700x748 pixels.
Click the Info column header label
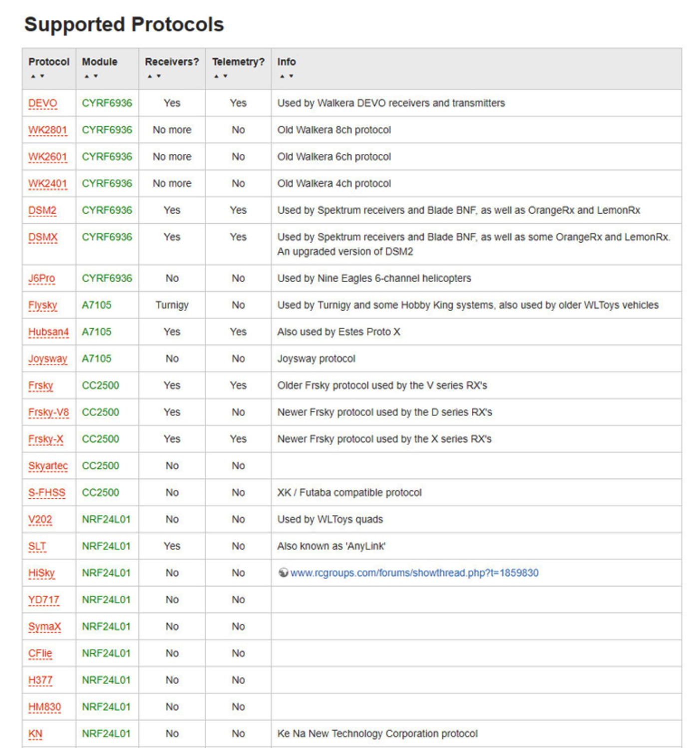tap(287, 62)
